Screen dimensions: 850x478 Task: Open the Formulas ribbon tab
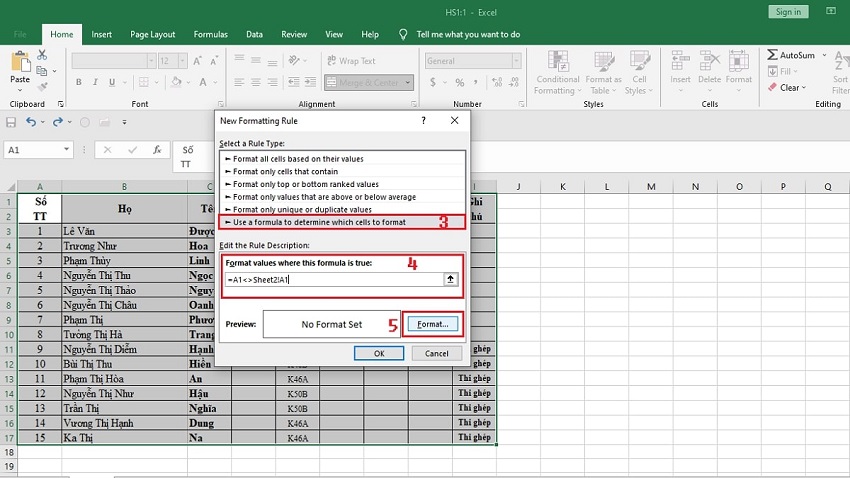210,34
